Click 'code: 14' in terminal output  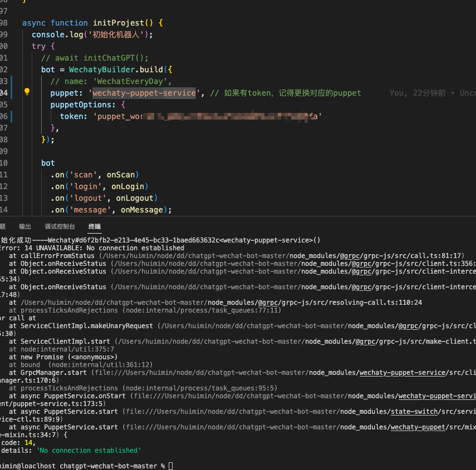click(18, 443)
